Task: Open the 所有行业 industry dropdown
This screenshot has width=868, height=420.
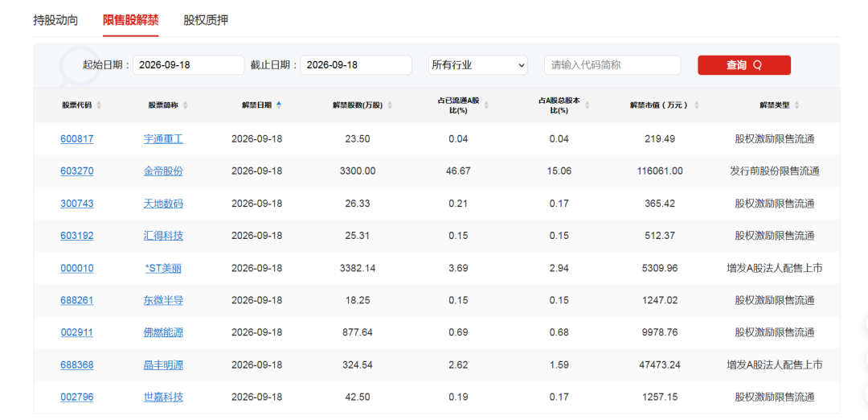Action: [478, 65]
